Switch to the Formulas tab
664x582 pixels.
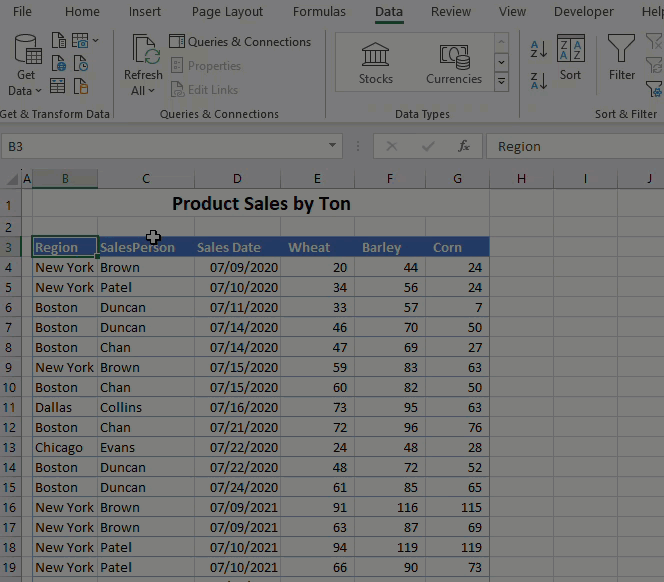(319, 12)
